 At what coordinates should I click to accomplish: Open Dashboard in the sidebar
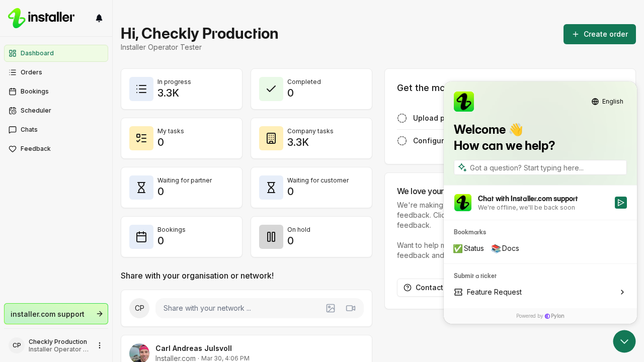(x=56, y=53)
